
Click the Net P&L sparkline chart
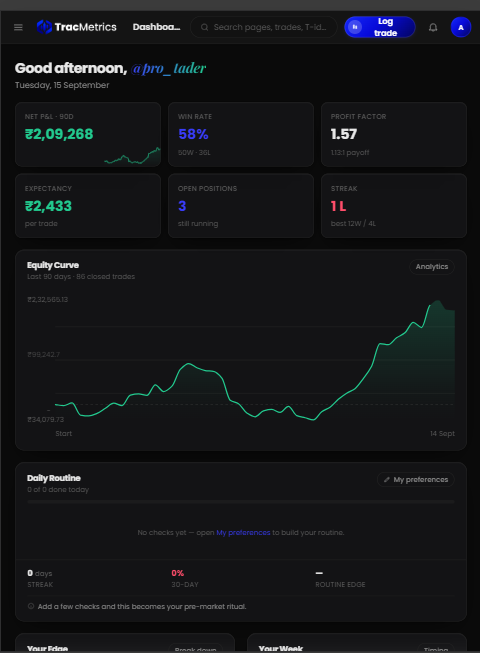click(x=132, y=156)
